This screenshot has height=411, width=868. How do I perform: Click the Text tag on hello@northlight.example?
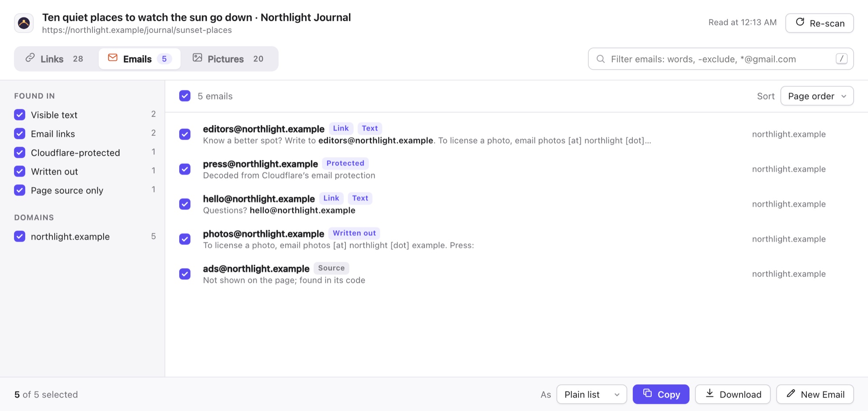tap(360, 198)
